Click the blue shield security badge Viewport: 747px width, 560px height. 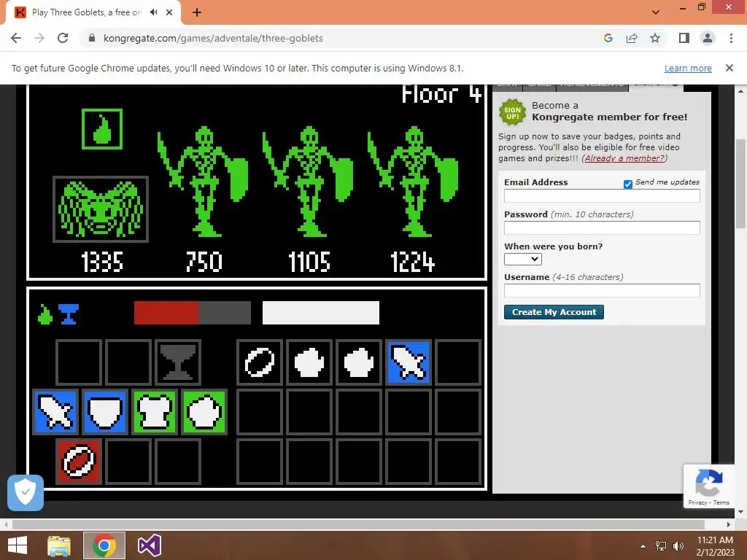click(x=26, y=493)
